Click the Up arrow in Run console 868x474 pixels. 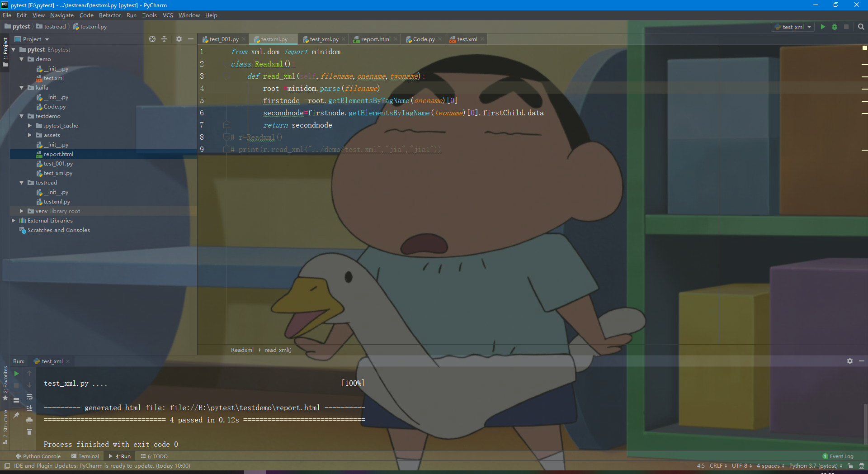tap(29, 373)
